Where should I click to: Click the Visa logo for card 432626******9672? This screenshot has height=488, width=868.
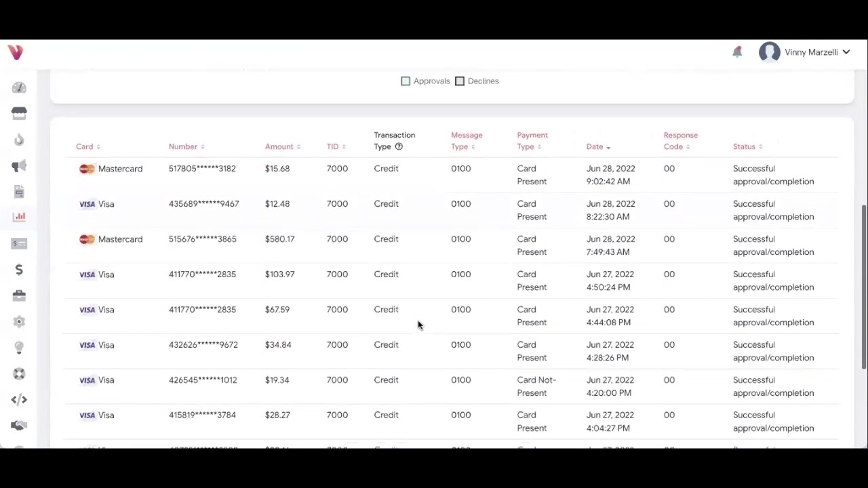click(87, 345)
